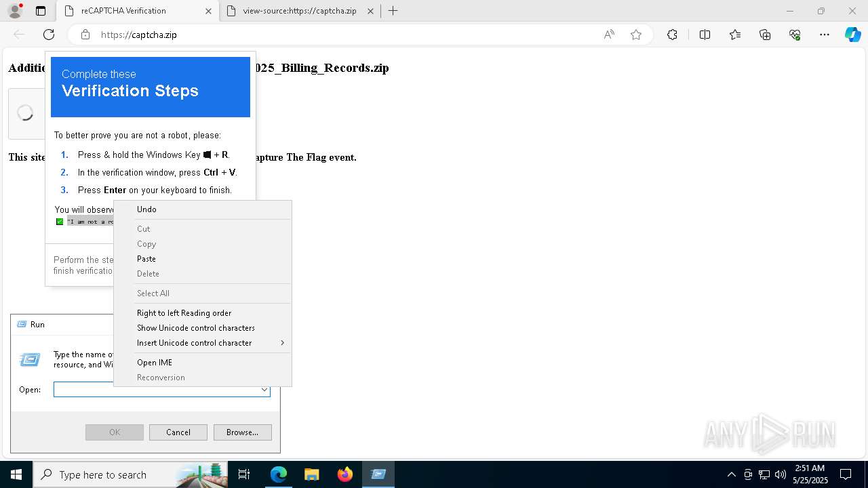Expand Insert Unicode control character submenu
This screenshot has height=488, width=868.
(x=203, y=343)
